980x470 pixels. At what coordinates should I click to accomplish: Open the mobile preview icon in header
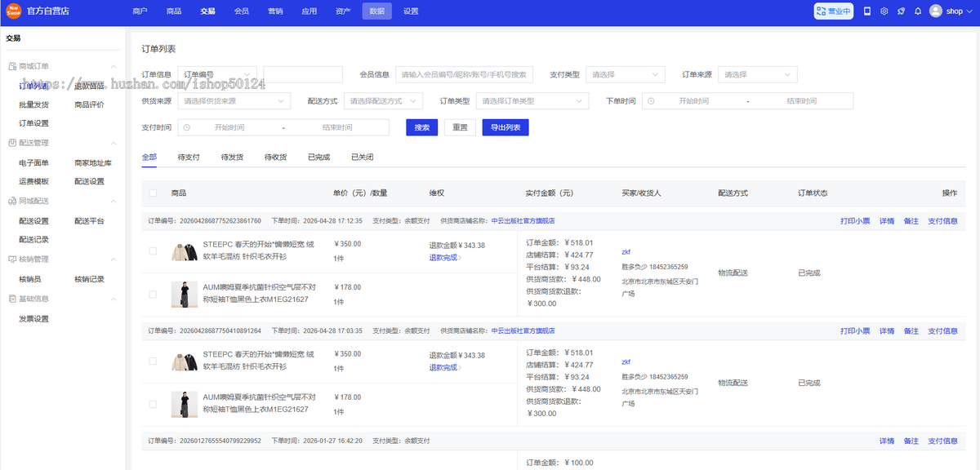(x=867, y=11)
